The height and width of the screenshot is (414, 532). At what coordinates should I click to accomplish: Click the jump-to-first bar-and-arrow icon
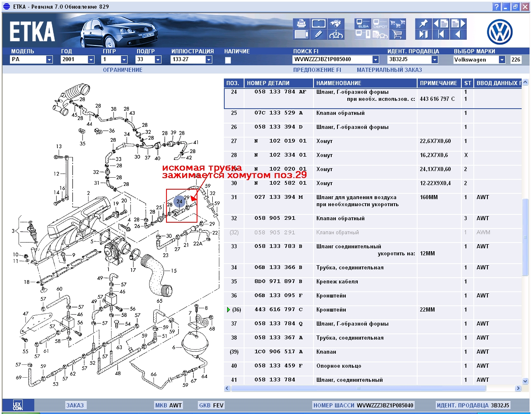[441, 35]
